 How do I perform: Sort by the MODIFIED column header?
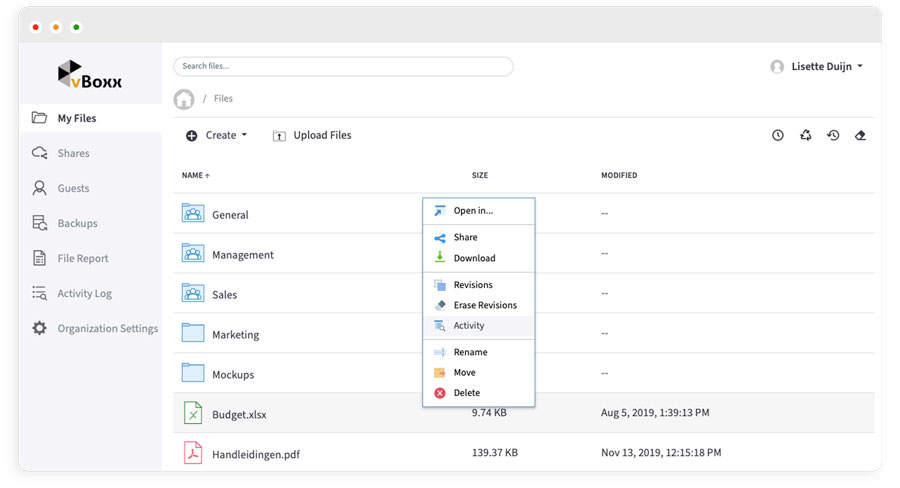[x=619, y=175]
